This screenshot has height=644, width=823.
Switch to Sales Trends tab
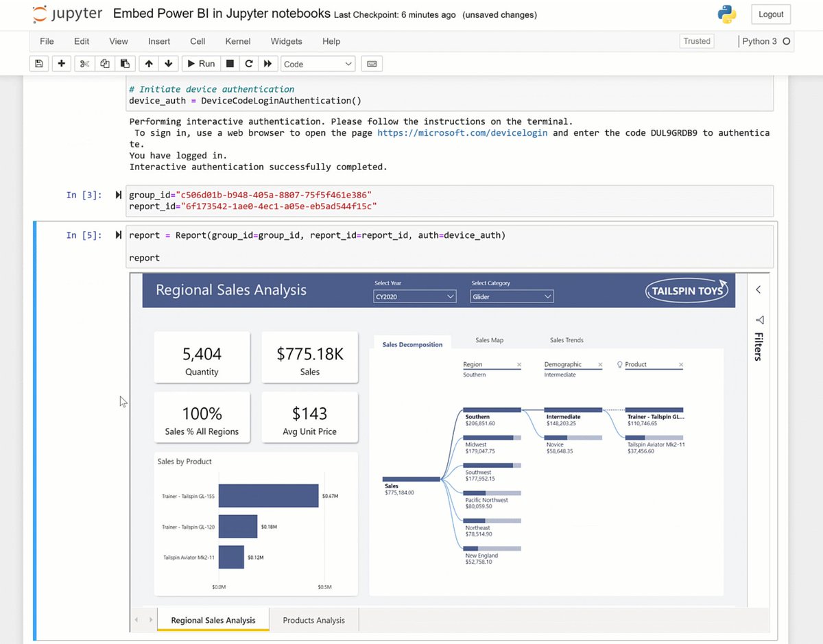tap(566, 340)
